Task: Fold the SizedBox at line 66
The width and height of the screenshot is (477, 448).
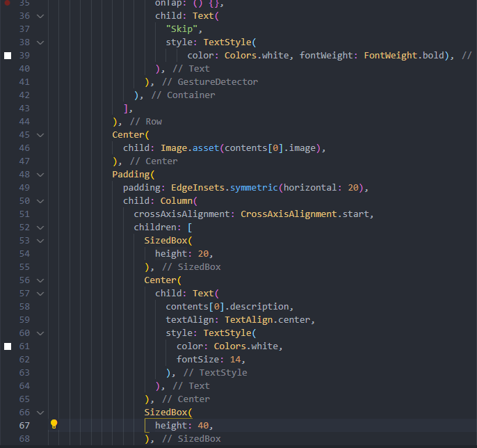Action: tap(40, 413)
